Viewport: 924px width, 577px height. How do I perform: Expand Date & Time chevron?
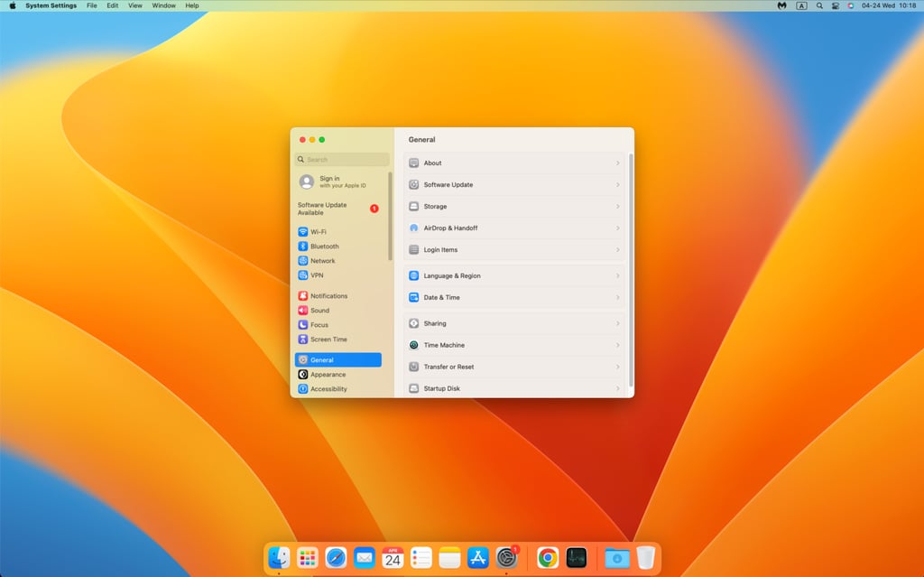click(617, 297)
